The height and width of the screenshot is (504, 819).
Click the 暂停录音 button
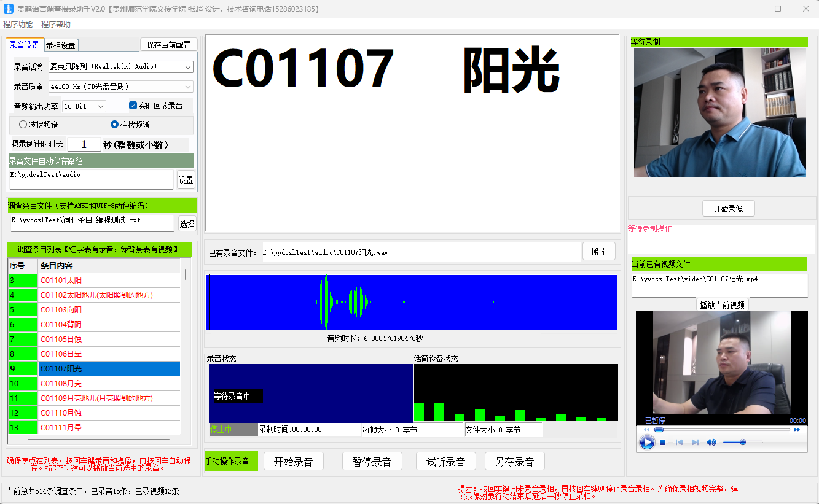372,462
